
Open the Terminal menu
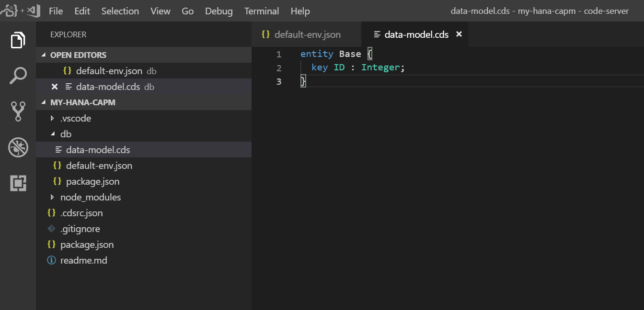coord(262,11)
